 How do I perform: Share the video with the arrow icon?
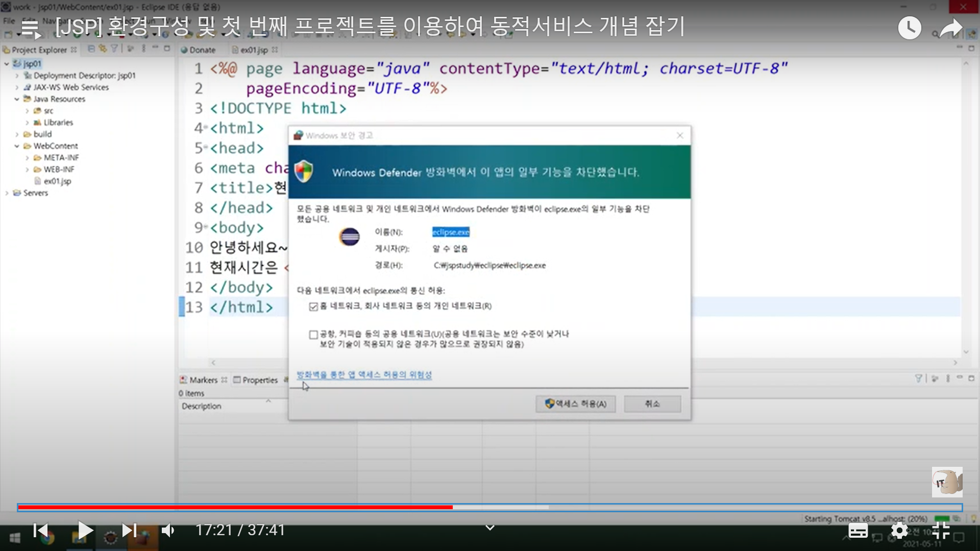tap(951, 28)
